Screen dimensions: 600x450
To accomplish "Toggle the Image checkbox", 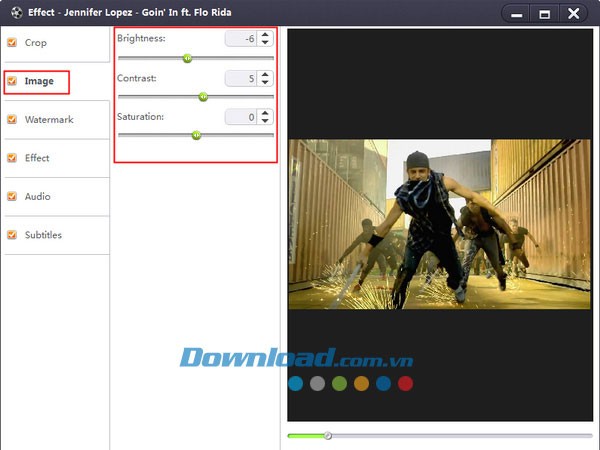I will 12,81.
